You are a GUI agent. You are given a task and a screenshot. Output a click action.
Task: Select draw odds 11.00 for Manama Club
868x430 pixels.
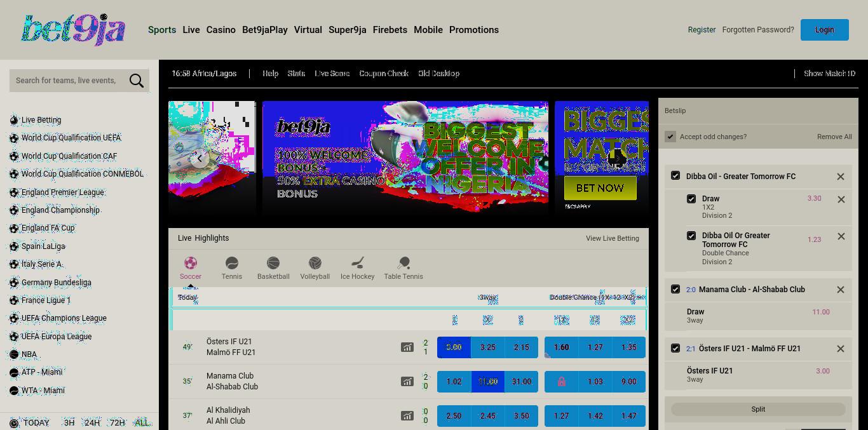point(488,382)
